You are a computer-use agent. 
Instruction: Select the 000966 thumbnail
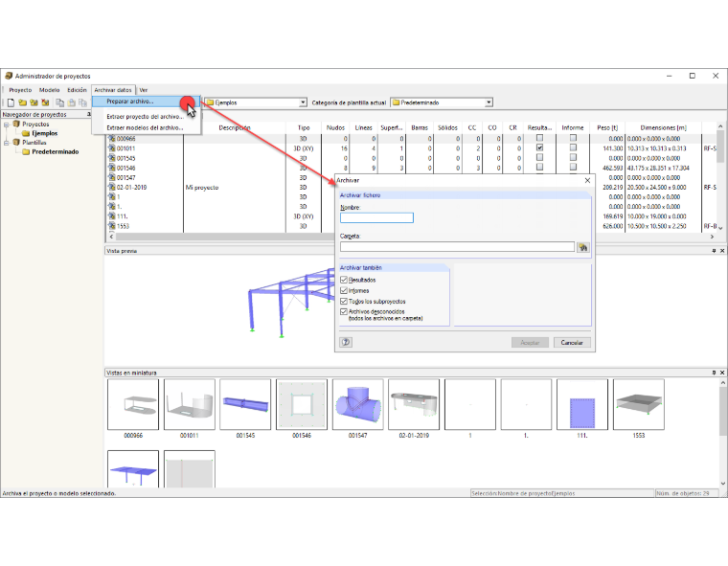pos(133,404)
